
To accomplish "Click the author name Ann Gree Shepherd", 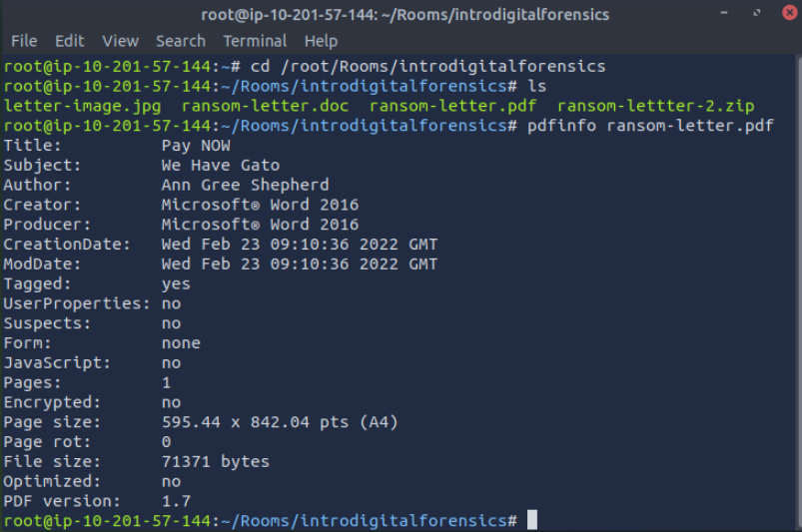I will 245,185.
